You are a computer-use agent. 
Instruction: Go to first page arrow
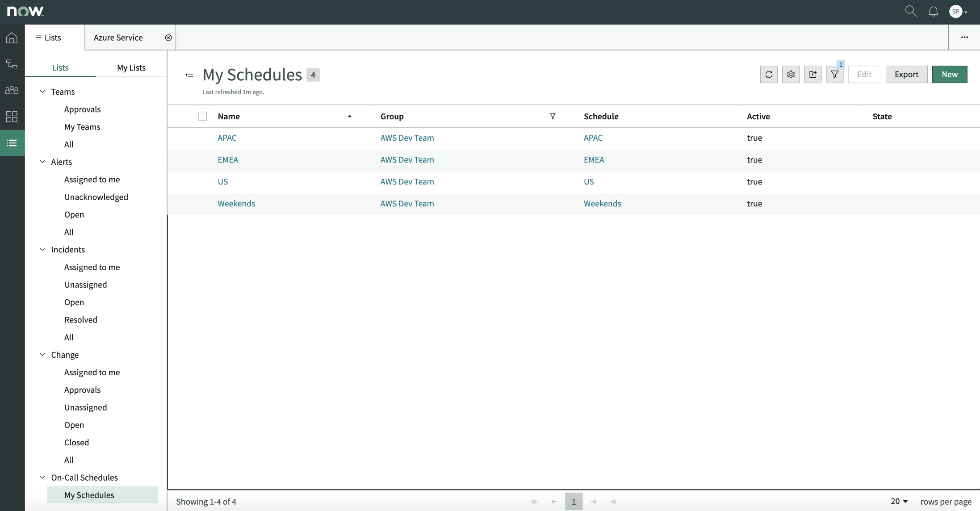coord(534,502)
